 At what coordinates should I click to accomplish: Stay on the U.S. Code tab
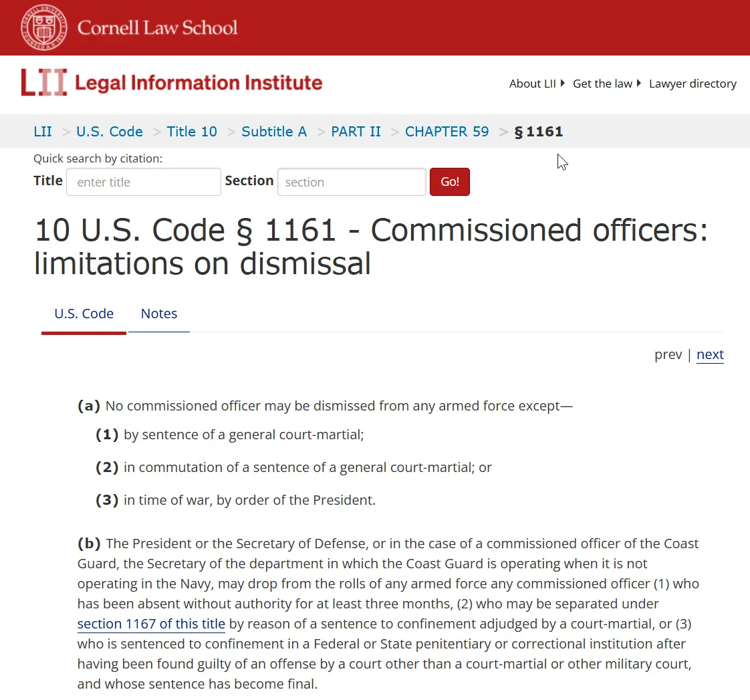tap(84, 314)
